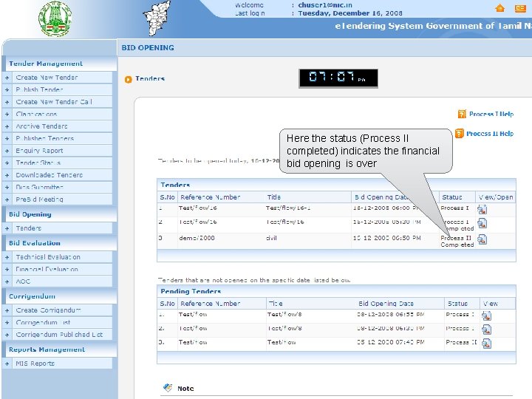The width and height of the screenshot is (532, 399).
Task: Click the title cell reading civil
Action: click(271, 238)
